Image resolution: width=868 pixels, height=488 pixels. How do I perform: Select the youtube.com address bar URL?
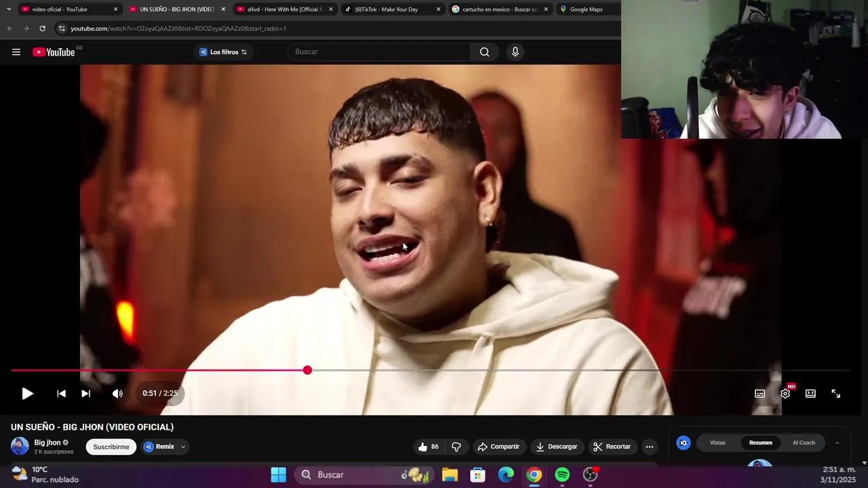(x=178, y=28)
